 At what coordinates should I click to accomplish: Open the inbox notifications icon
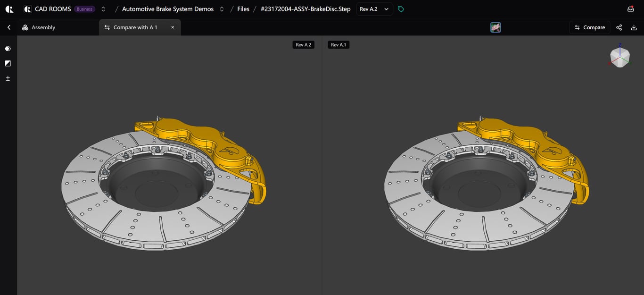630,9
